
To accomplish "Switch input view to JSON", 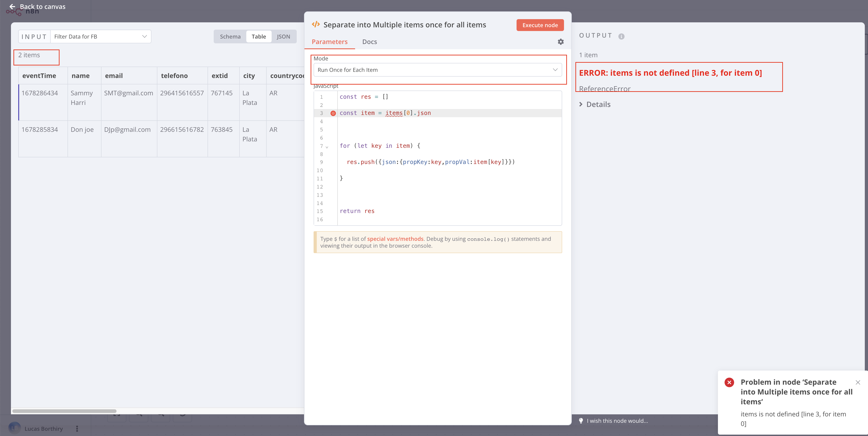I will pyautogui.click(x=283, y=36).
